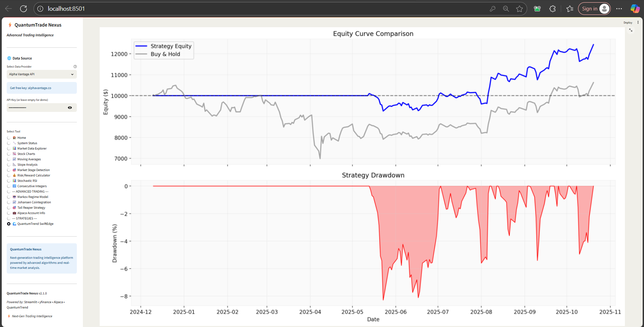Show the API key with the eye icon
Viewport: 644px width, 327px height.
point(70,108)
